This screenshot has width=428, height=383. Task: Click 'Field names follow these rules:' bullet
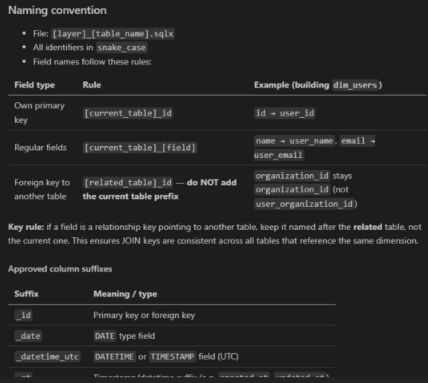92,62
